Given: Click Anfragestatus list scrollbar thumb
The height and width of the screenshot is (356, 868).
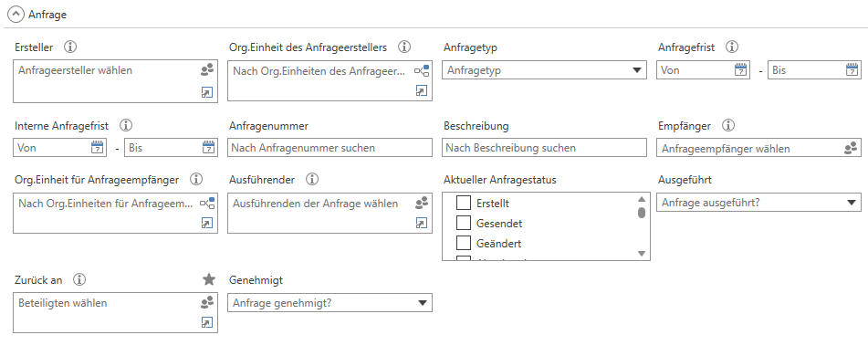Looking at the screenshot, I should coord(642,213).
